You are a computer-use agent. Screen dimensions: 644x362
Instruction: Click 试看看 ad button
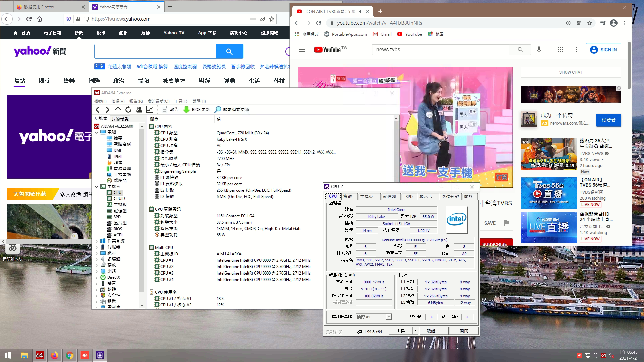coord(608,120)
